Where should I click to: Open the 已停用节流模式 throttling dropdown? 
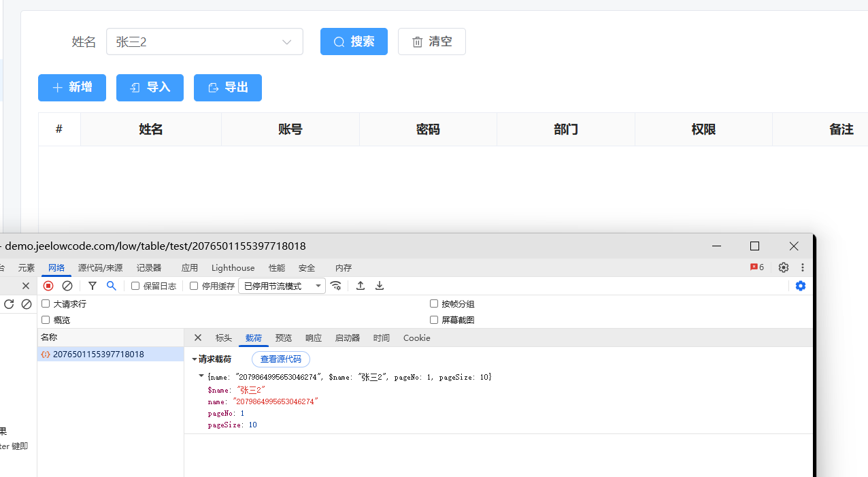point(282,286)
